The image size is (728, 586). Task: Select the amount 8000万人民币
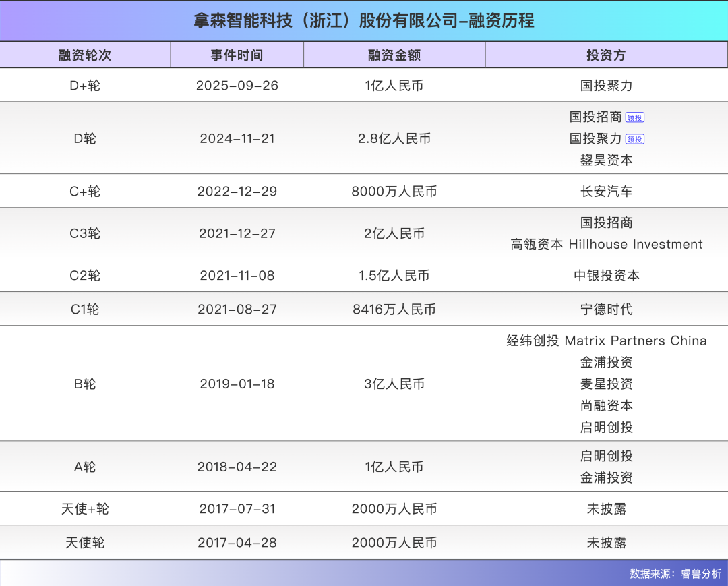click(394, 192)
